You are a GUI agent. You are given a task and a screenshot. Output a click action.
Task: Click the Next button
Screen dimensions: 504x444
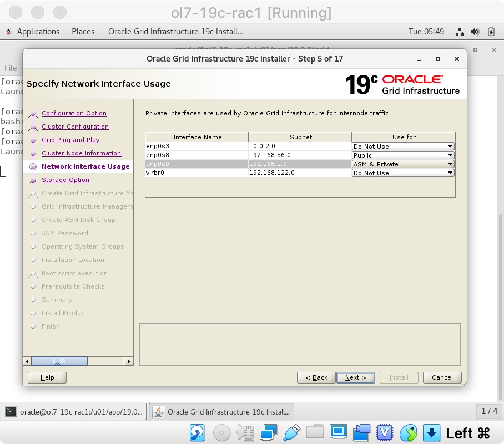[x=355, y=377]
